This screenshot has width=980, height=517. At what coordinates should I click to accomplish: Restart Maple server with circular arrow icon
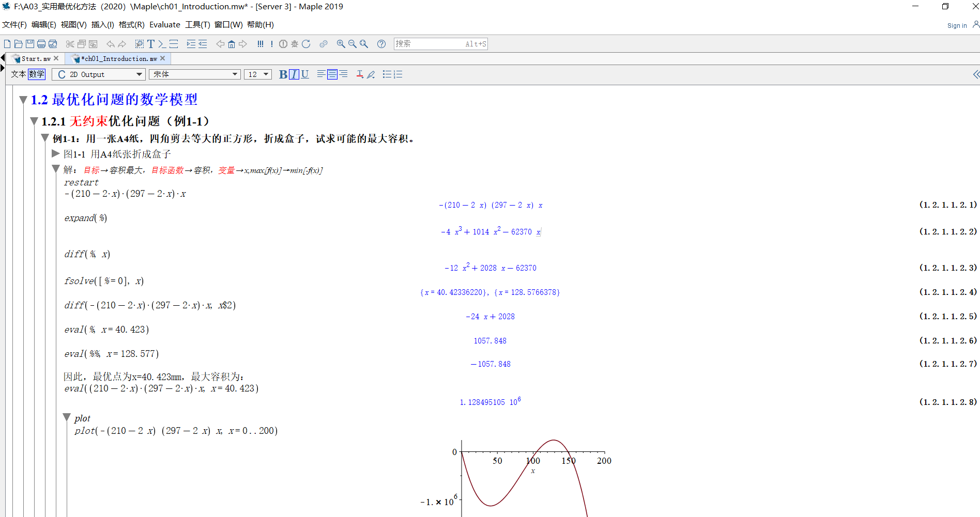(x=306, y=44)
